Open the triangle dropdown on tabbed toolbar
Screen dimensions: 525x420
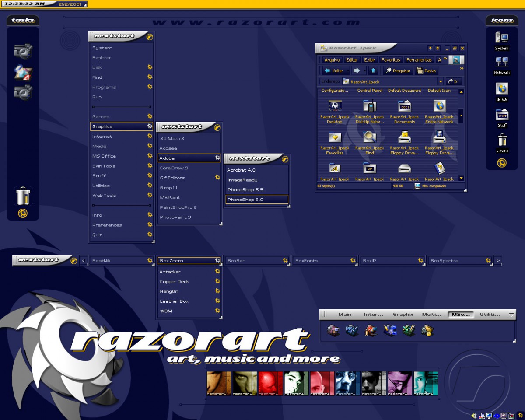pos(511,314)
